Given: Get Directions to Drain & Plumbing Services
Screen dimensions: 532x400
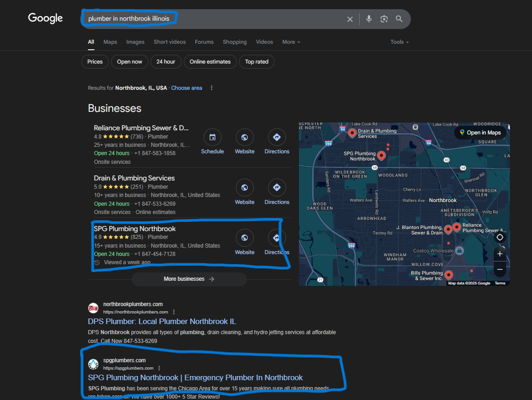Looking at the screenshot, I should pos(277,187).
